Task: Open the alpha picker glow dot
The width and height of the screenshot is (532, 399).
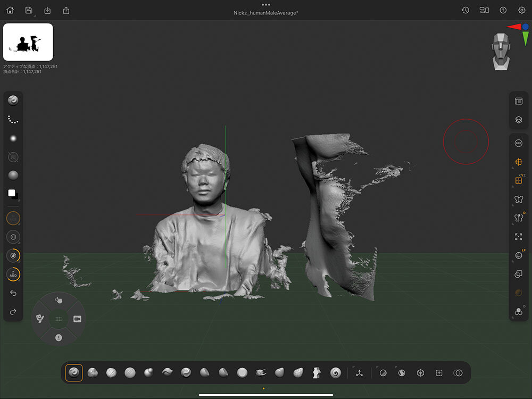Action: 13,138
